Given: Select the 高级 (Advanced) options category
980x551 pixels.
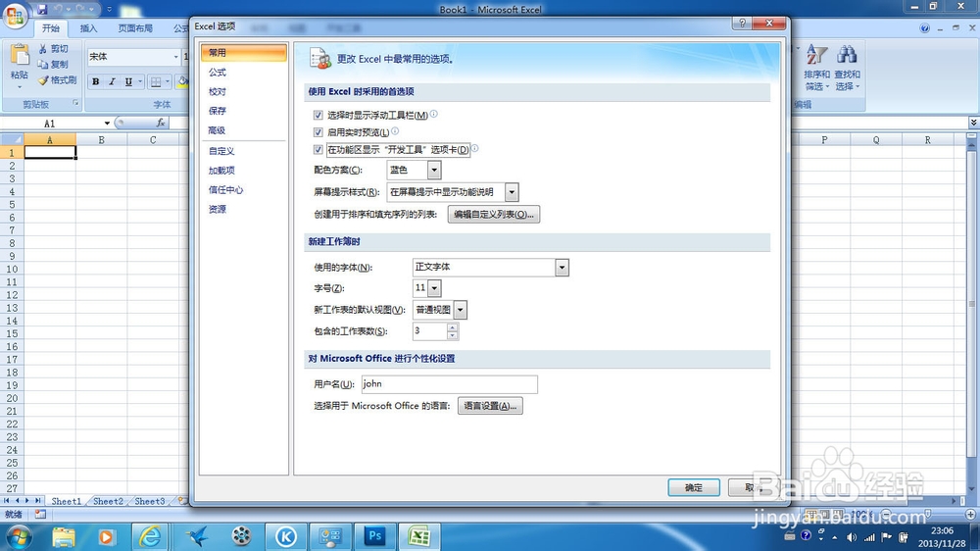Looking at the screenshot, I should click(x=217, y=130).
